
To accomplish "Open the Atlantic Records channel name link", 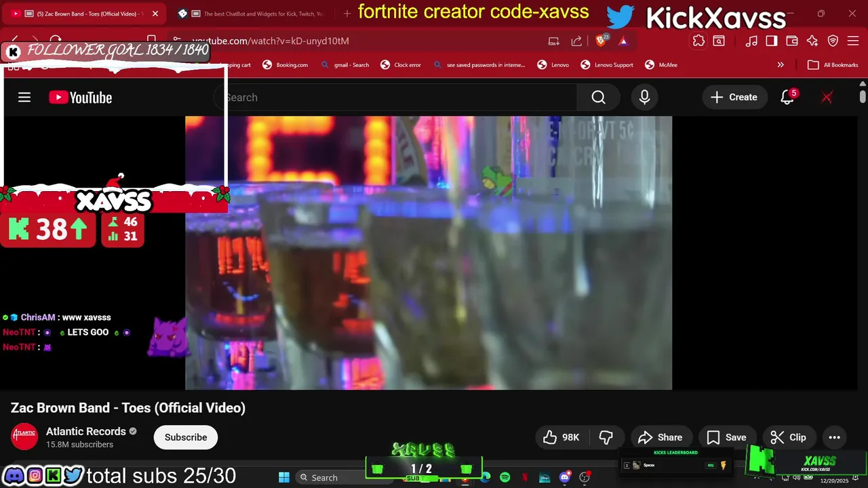I will tap(86, 432).
